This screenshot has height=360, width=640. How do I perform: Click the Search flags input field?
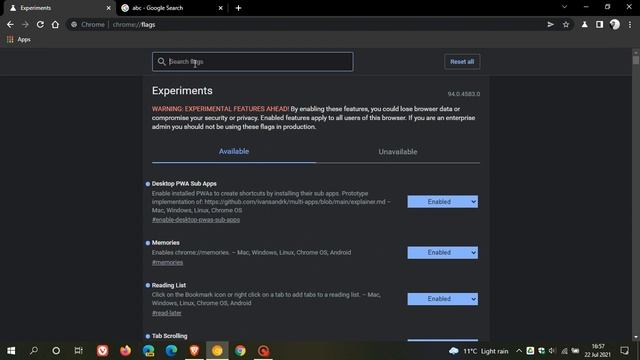click(x=253, y=62)
